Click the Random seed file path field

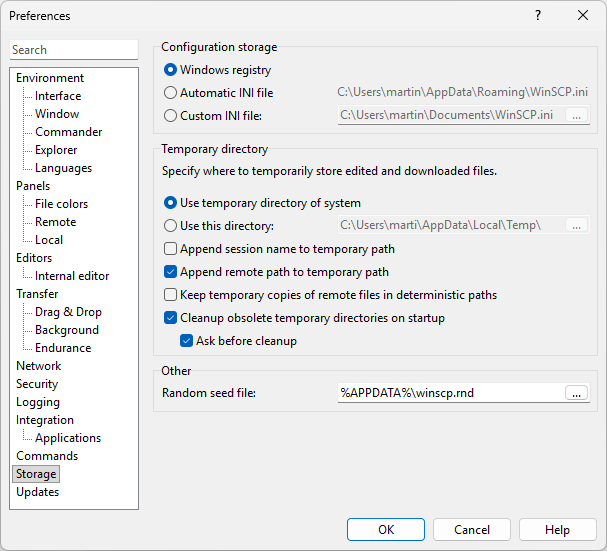(x=450, y=393)
